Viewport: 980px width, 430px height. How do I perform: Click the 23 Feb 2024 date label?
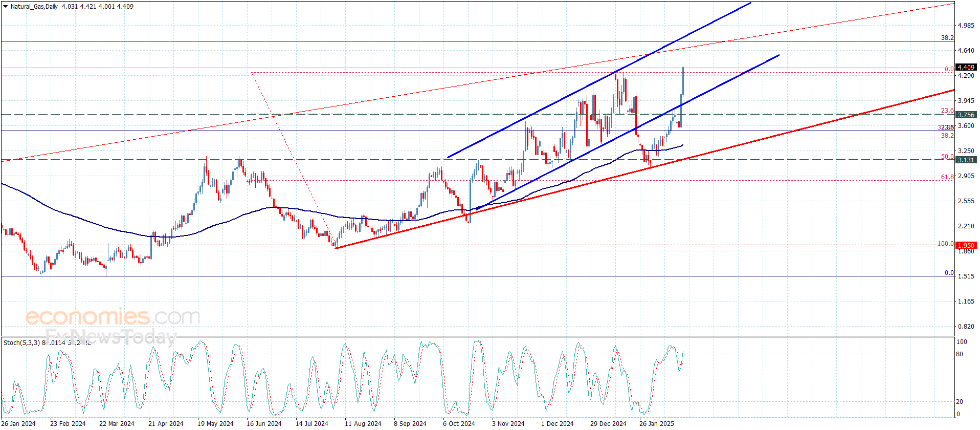[68, 423]
